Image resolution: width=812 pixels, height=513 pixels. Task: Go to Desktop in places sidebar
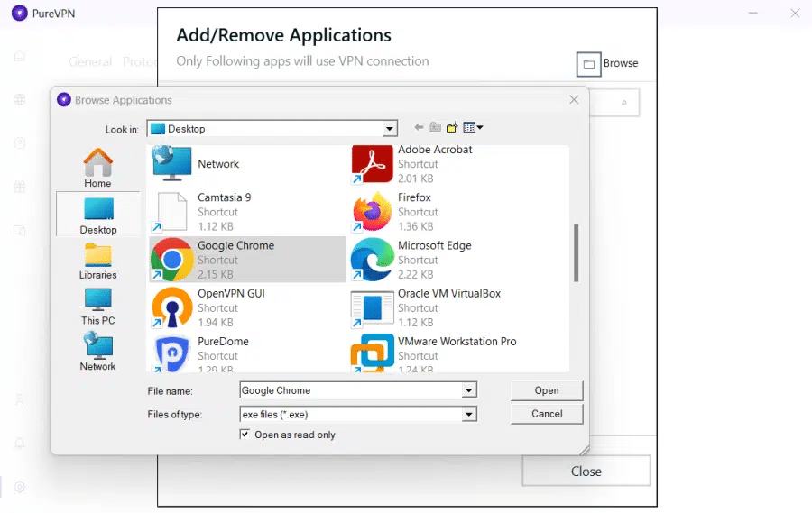pyautogui.click(x=97, y=215)
